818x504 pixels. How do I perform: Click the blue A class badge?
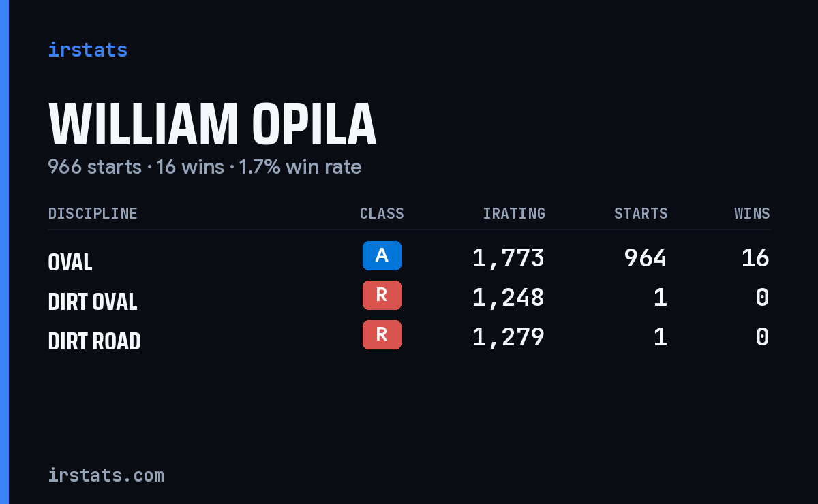382,255
